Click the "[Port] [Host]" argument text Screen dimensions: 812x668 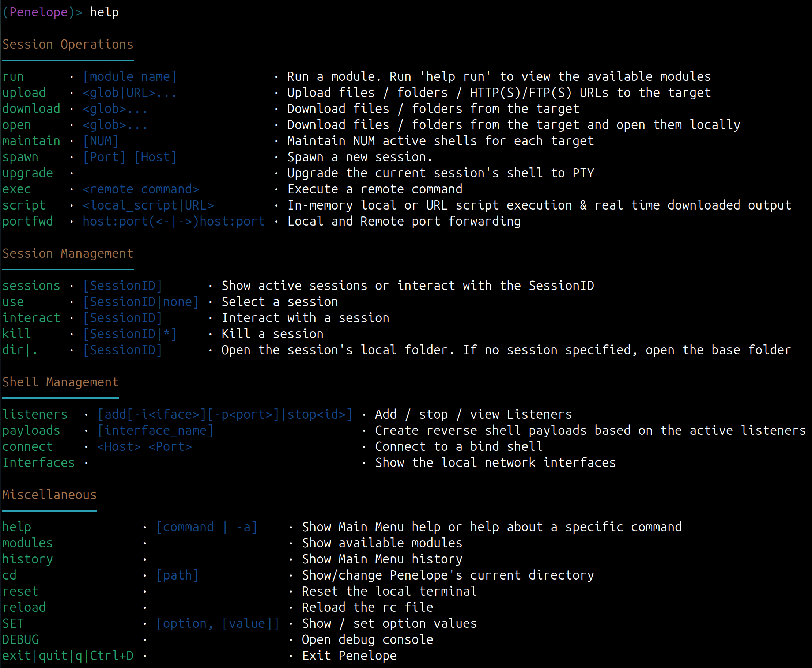point(130,157)
